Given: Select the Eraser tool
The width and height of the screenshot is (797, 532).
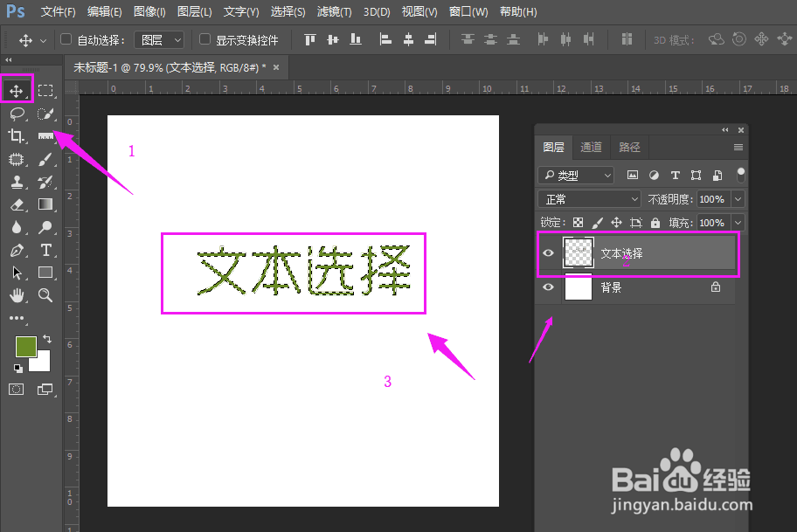Looking at the screenshot, I should (x=17, y=204).
